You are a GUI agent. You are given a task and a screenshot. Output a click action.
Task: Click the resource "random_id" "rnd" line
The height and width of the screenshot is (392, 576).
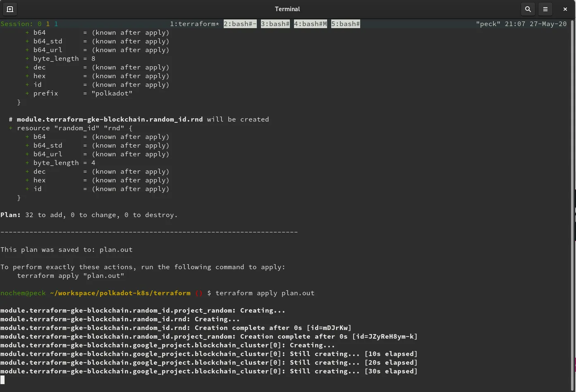71,128
